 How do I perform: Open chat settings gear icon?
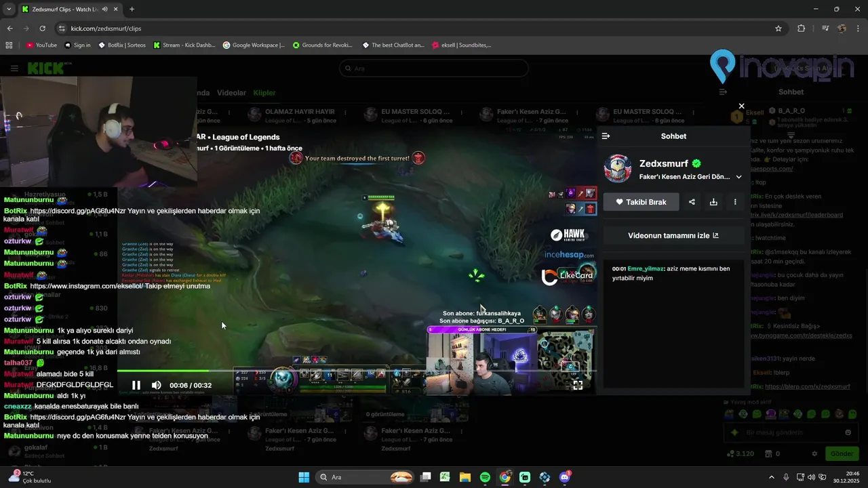[x=815, y=453]
